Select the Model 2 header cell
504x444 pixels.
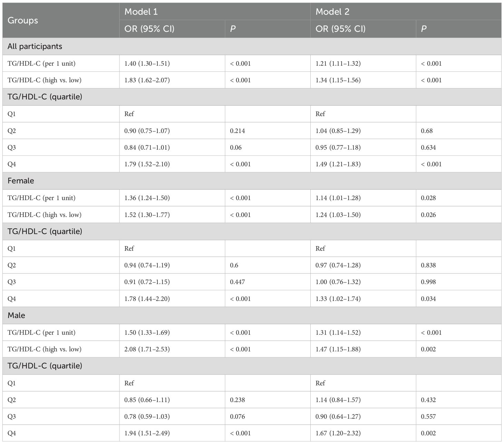(332, 12)
